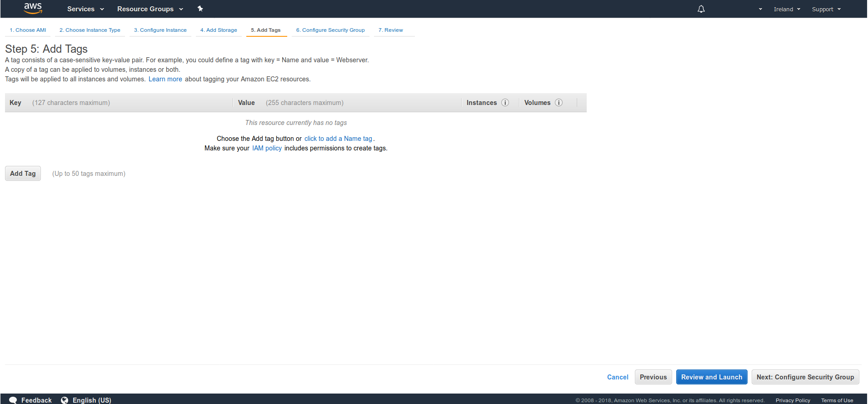
Task: Jump to the Review step tab
Action: coord(391,30)
